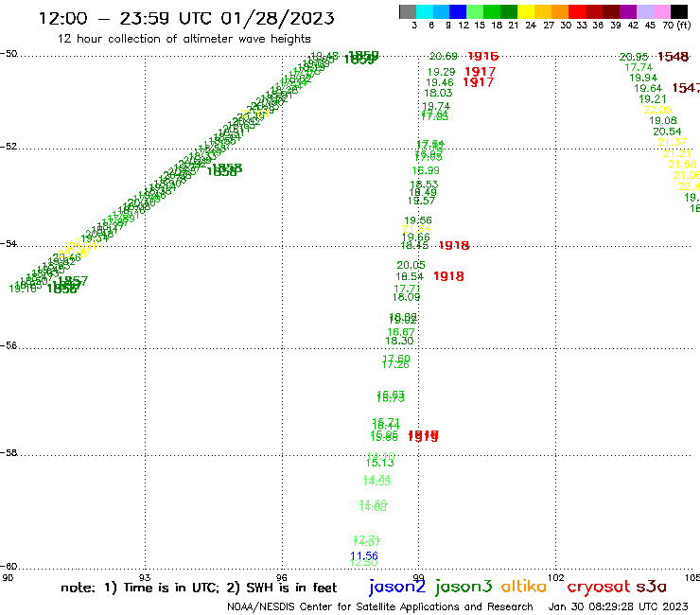This screenshot has height=615, width=700.
Task: Click the subtitle '12 hour collection of altimeter wave heights'
Action: pos(184,39)
